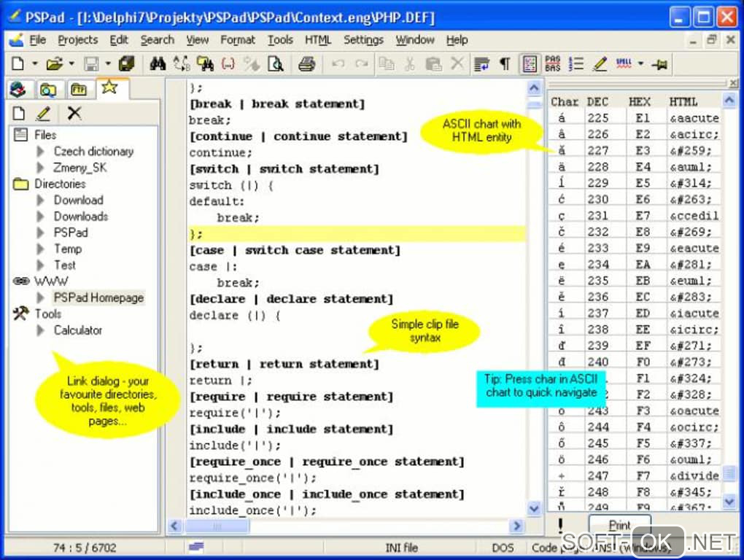Click the Save All stacked-disks icon

126,64
